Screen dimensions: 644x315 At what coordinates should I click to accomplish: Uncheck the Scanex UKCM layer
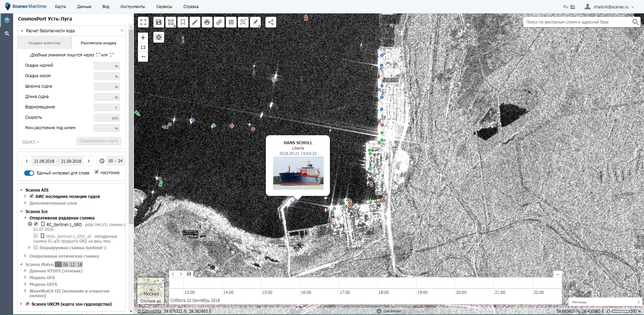[x=27, y=304]
